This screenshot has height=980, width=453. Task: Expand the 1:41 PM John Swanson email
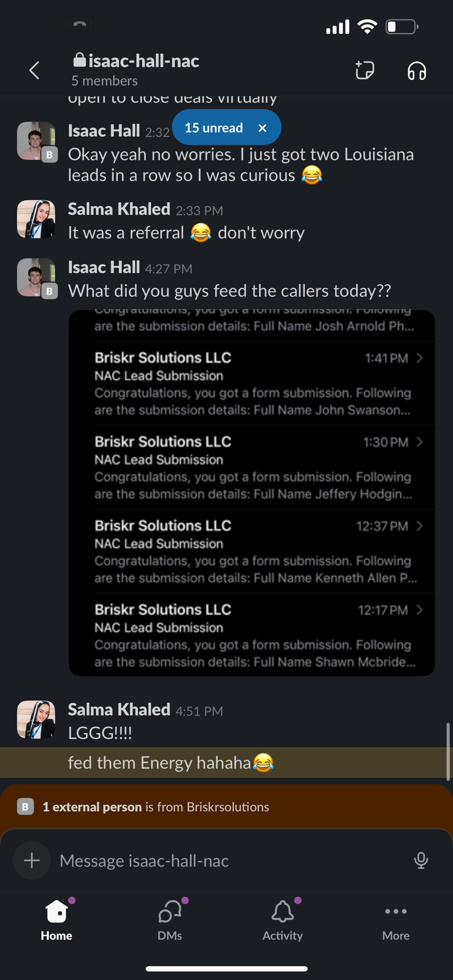click(258, 384)
